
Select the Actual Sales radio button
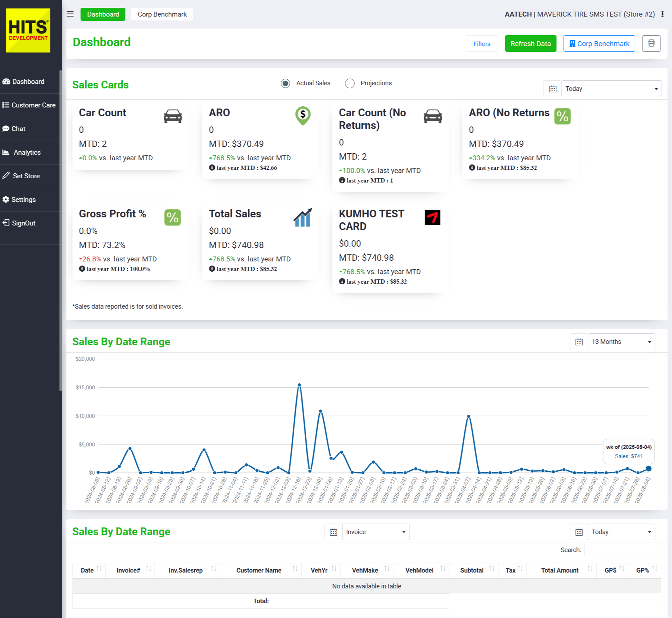click(x=285, y=84)
